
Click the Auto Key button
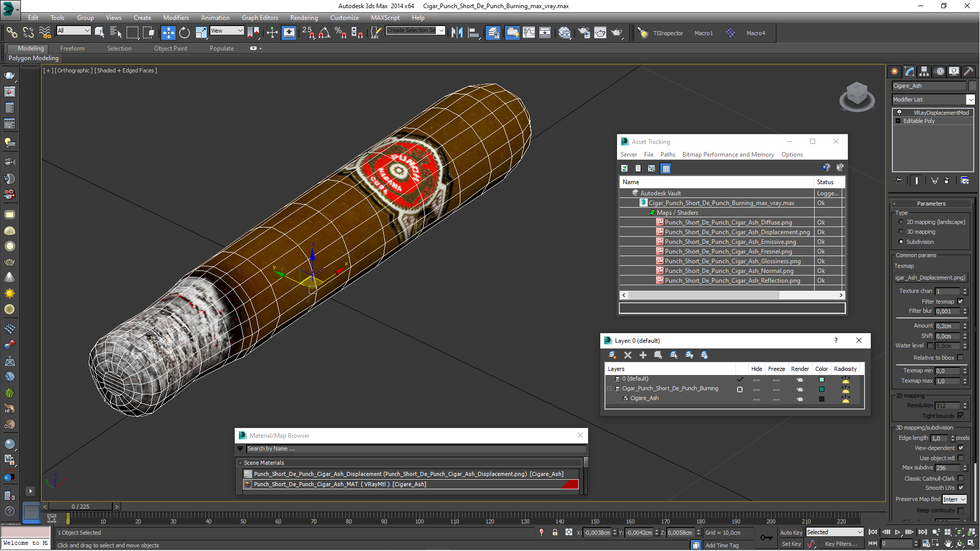[791, 532]
